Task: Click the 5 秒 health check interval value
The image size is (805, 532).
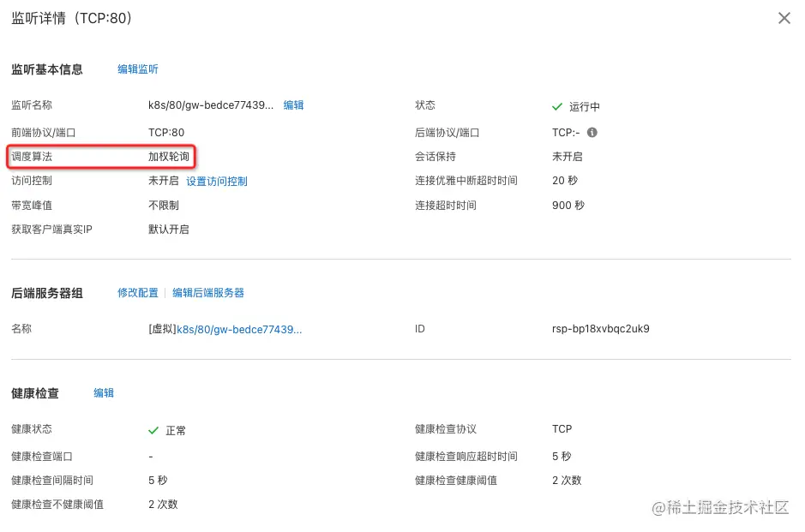Action: tap(158, 481)
